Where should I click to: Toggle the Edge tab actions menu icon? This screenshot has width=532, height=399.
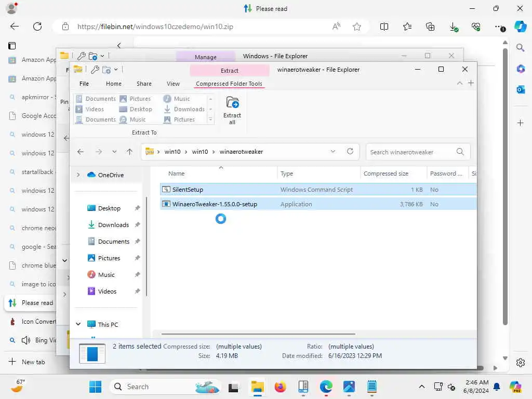click(12, 46)
